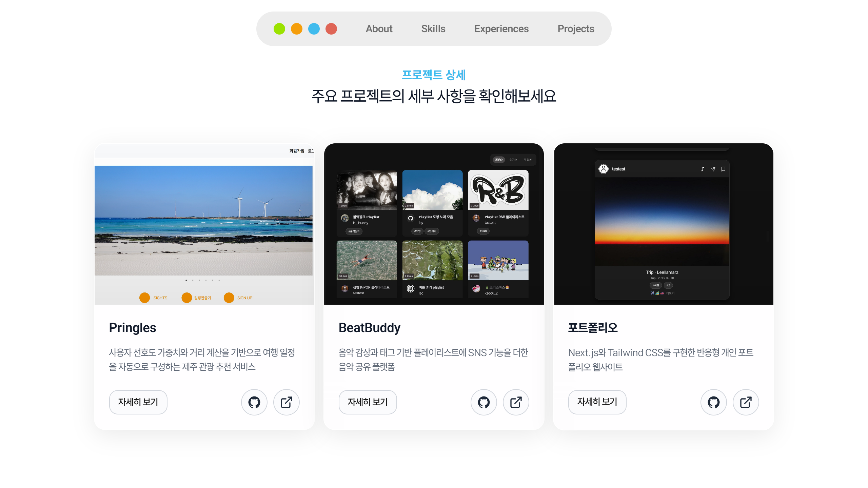Image resolution: width=868 pixels, height=488 pixels.
Task: Open 포트폴리오 external link icon
Action: tap(746, 402)
